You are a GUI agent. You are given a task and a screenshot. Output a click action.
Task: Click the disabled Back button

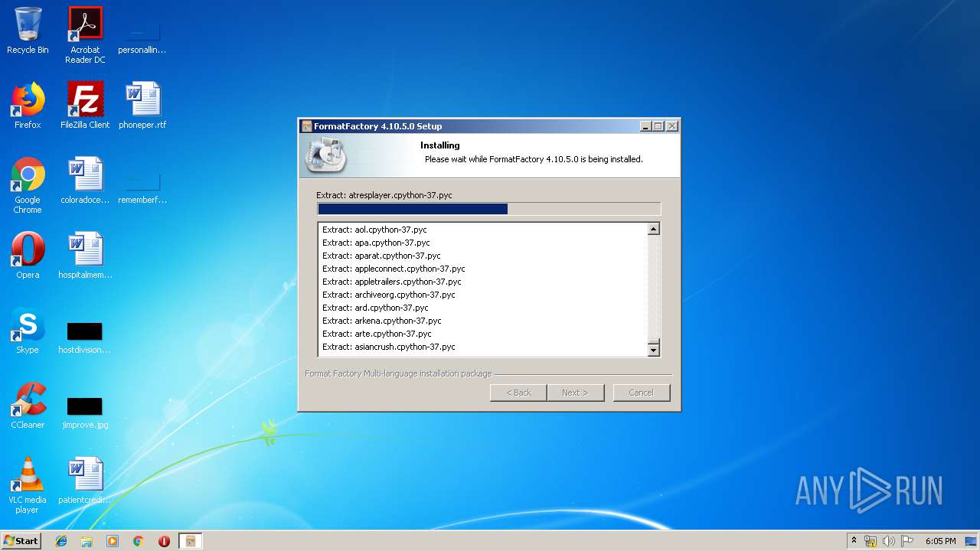click(518, 393)
